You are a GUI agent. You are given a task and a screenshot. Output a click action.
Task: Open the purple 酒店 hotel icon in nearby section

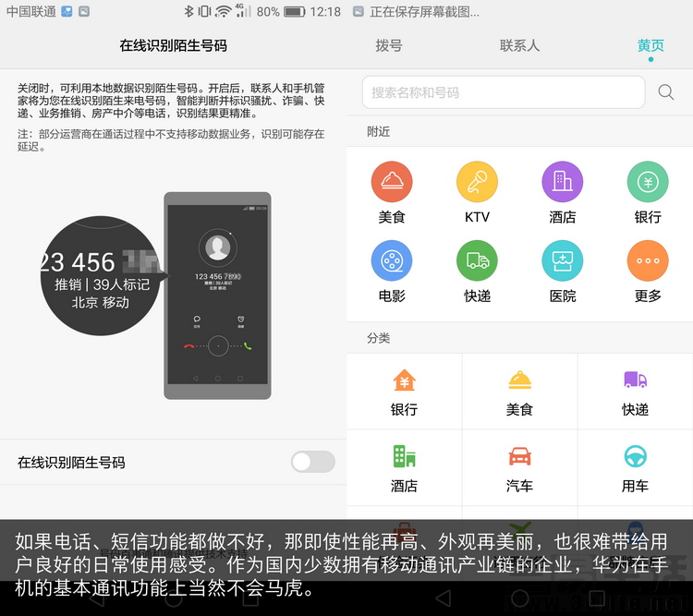(562, 183)
